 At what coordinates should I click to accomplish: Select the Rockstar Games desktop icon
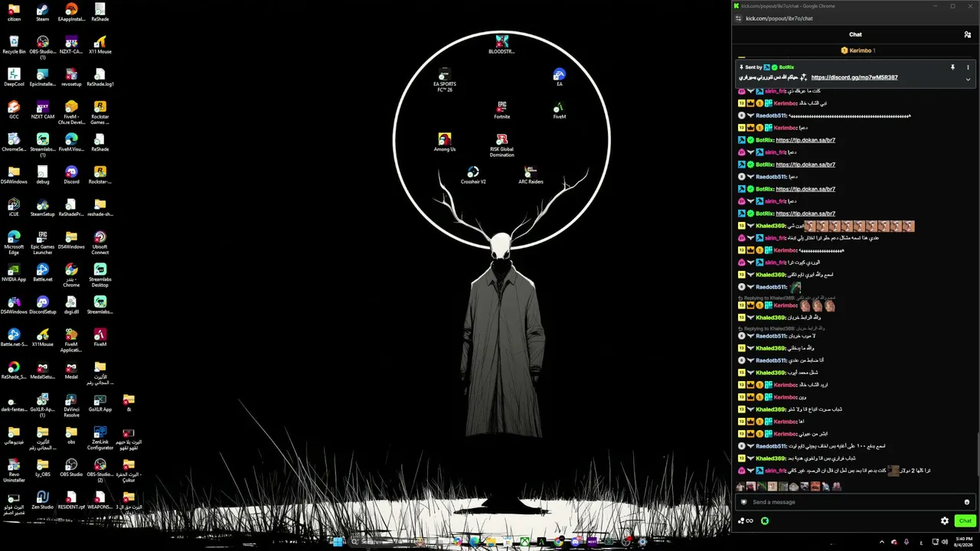click(100, 112)
